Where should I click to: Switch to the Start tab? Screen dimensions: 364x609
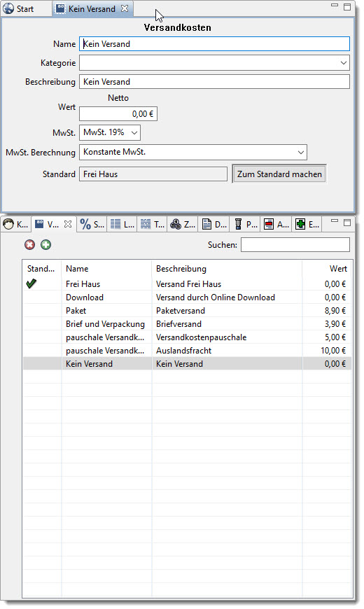[x=19, y=9]
